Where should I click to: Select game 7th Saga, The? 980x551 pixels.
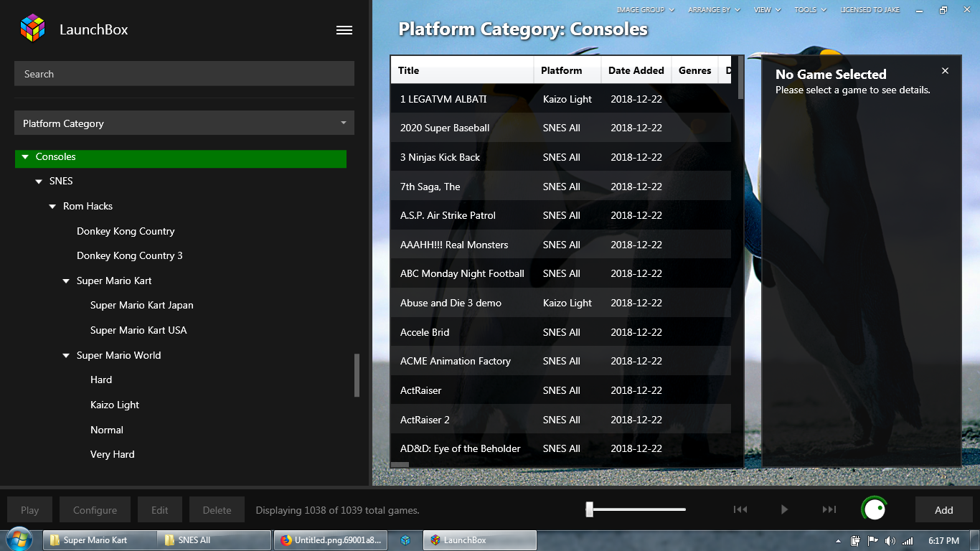coord(561,187)
